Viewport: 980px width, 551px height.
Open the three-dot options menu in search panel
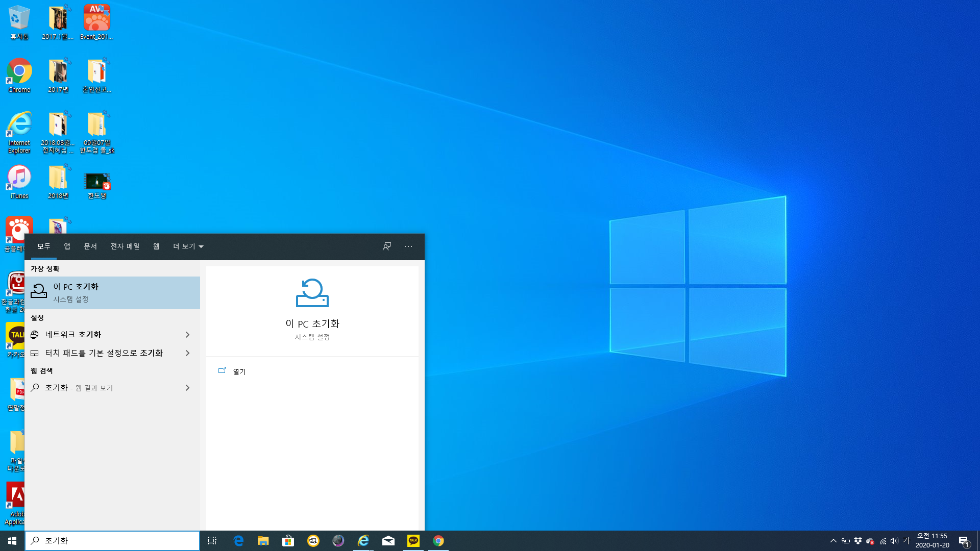[x=408, y=246]
